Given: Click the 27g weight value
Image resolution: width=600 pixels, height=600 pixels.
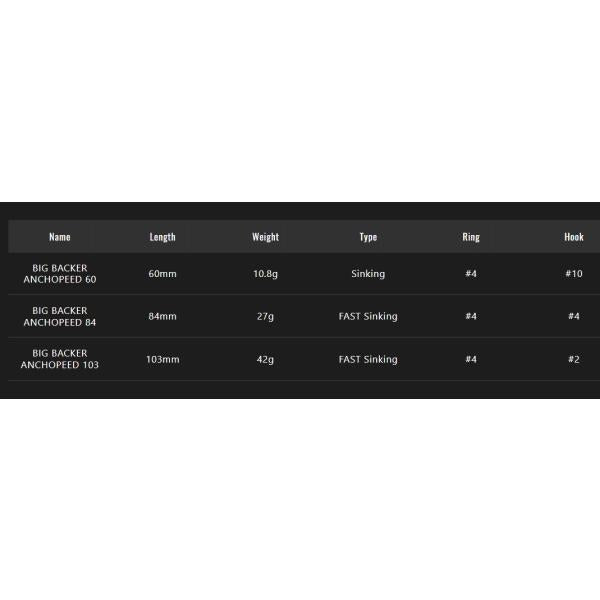Looking at the screenshot, I should coord(266,316).
